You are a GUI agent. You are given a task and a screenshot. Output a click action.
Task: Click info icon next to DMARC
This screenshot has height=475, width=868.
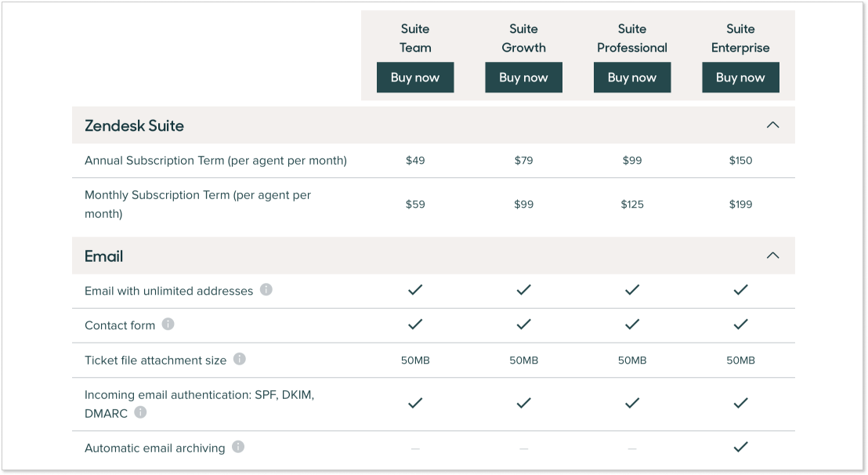(x=140, y=412)
